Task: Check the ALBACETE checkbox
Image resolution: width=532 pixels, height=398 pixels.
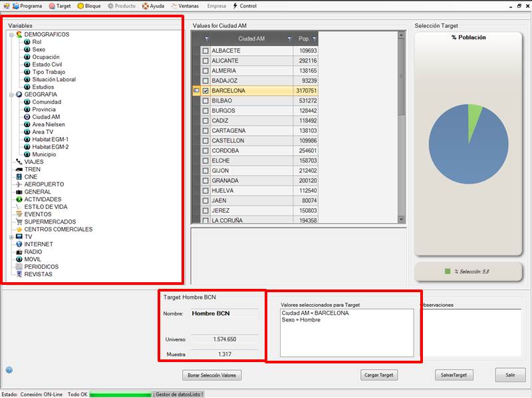Action: pyautogui.click(x=205, y=51)
